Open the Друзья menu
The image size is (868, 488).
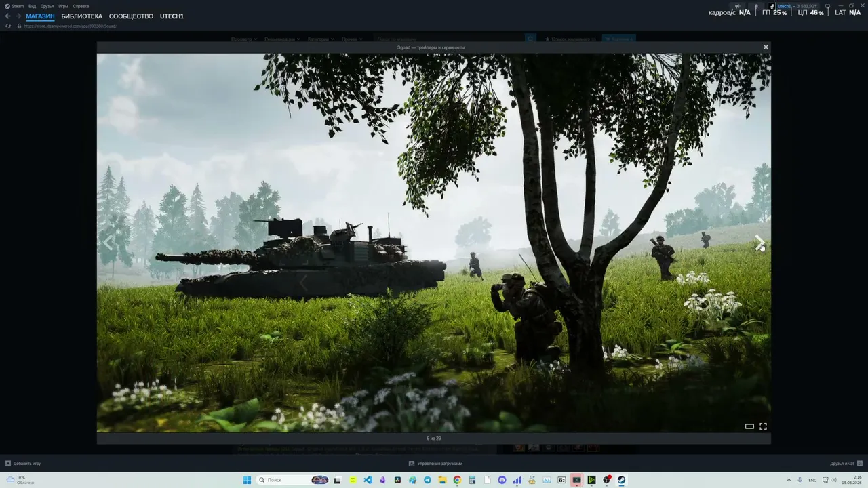point(47,6)
